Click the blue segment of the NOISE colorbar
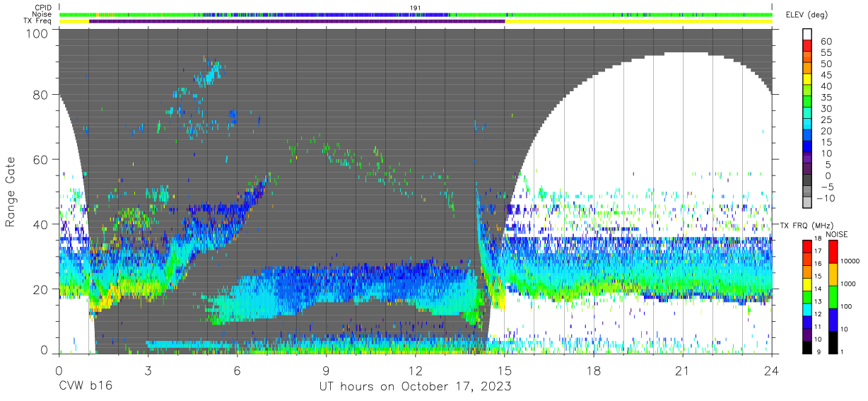The width and height of the screenshot is (868, 401). pyautogui.click(x=833, y=319)
